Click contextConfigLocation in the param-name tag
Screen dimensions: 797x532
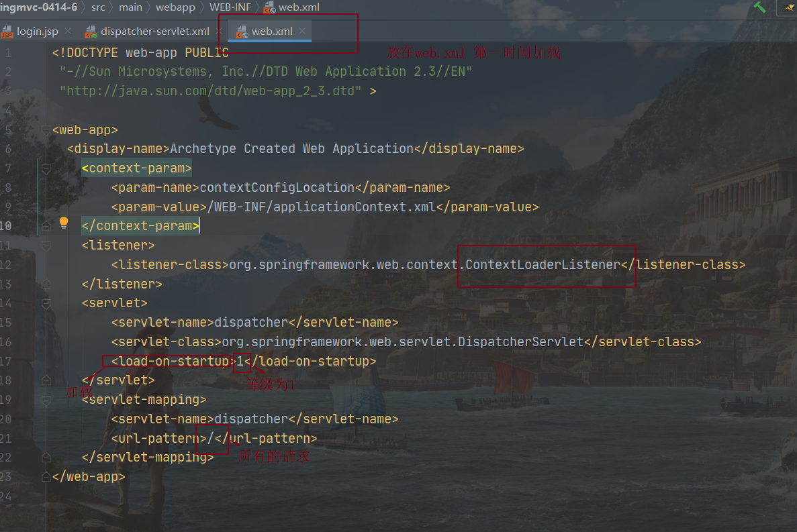(277, 187)
